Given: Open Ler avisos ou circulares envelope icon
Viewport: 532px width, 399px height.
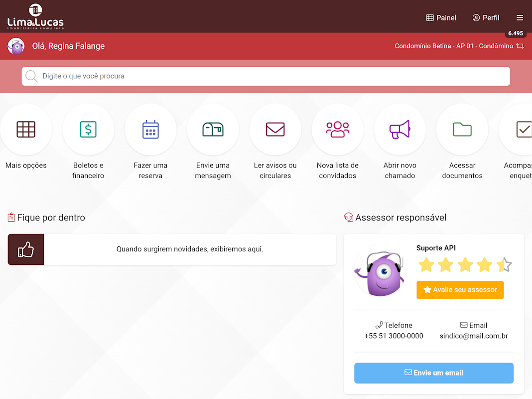Looking at the screenshot, I should click(275, 129).
